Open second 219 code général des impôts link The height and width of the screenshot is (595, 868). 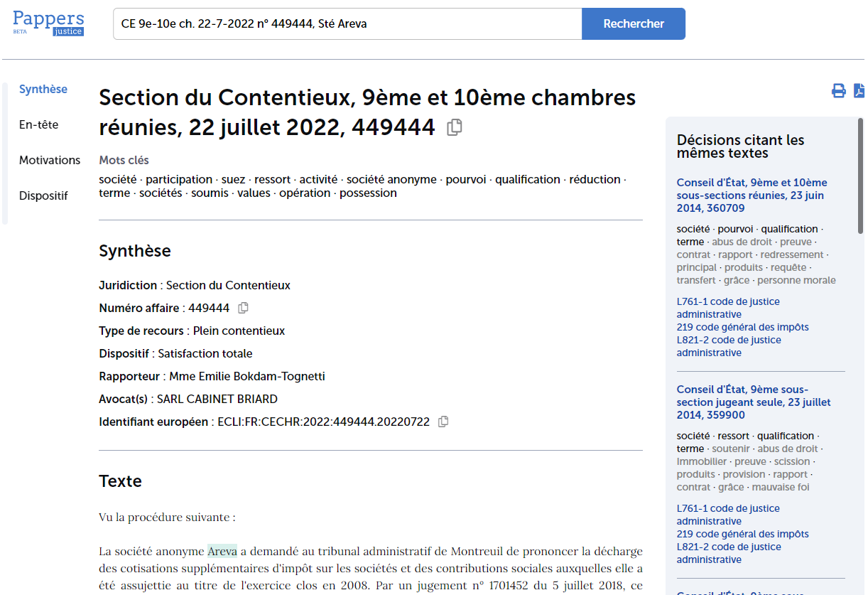pos(742,534)
